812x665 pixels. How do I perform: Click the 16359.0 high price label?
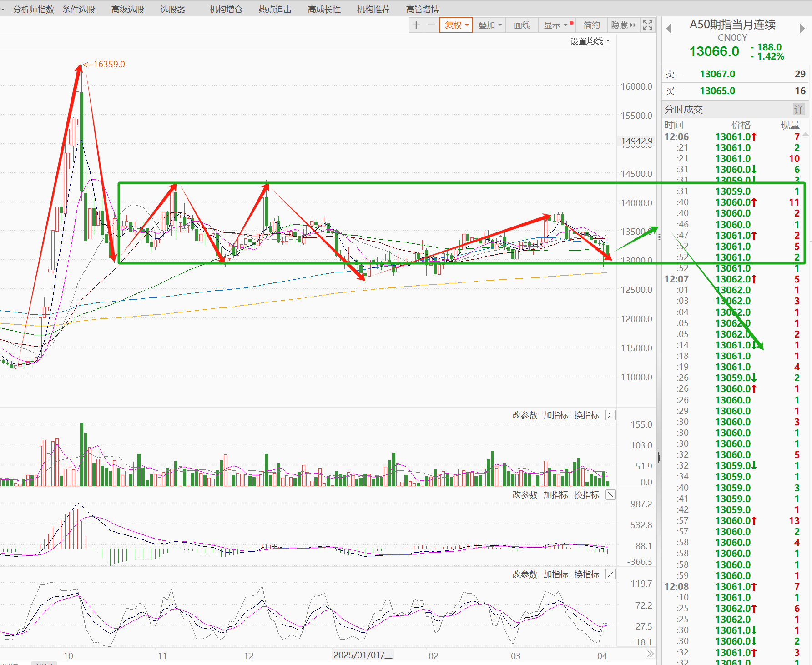click(109, 65)
